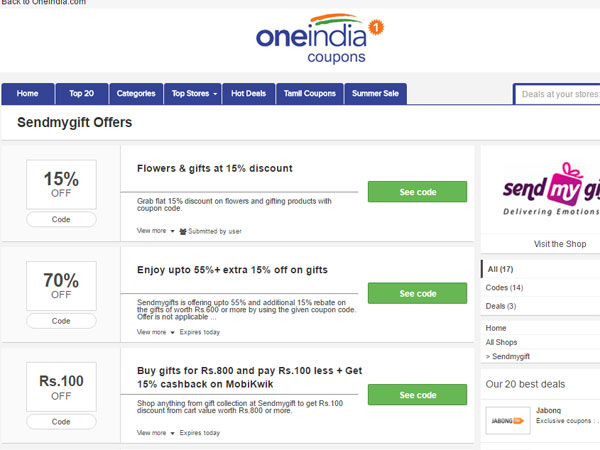Open the Tamil Coupons tab
The height and width of the screenshot is (450, 600).
(x=306, y=94)
